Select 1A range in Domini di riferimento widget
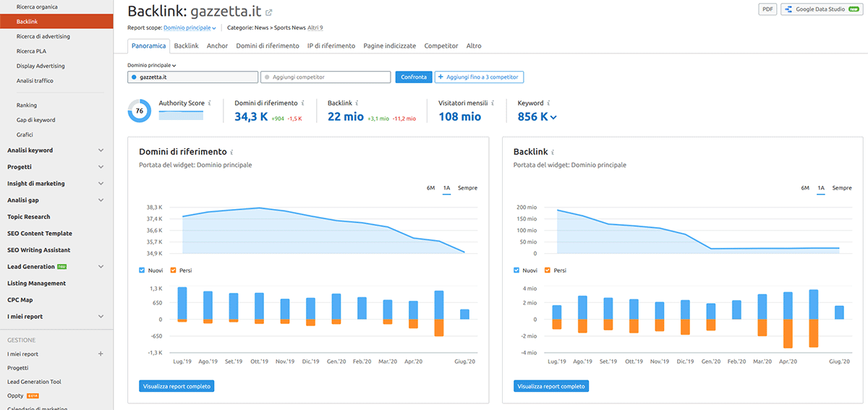This screenshot has height=410, width=868. coord(447,188)
